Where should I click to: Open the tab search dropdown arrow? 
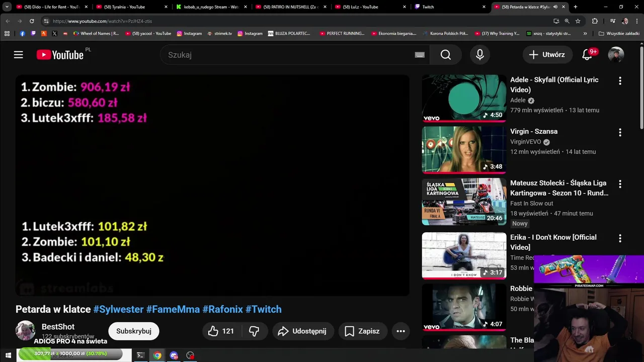click(x=7, y=7)
